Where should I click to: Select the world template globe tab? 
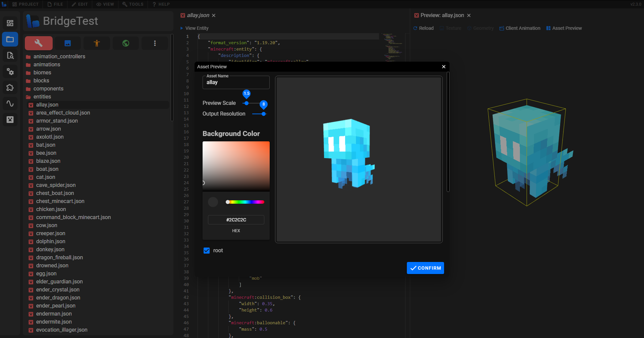tap(126, 43)
